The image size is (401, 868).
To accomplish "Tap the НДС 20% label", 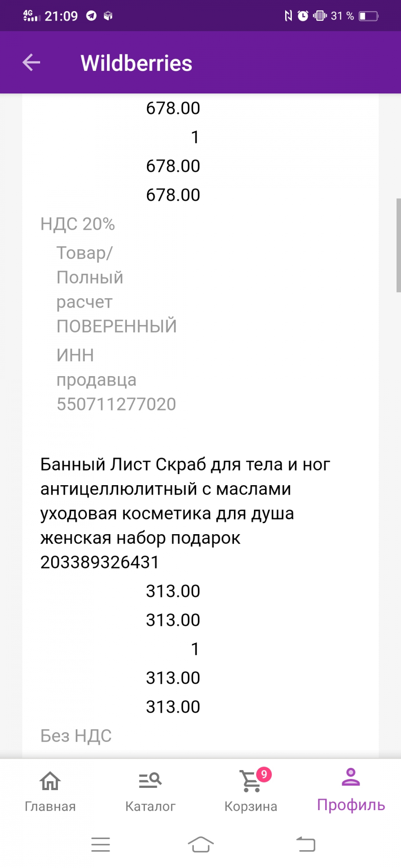I will [x=78, y=224].
